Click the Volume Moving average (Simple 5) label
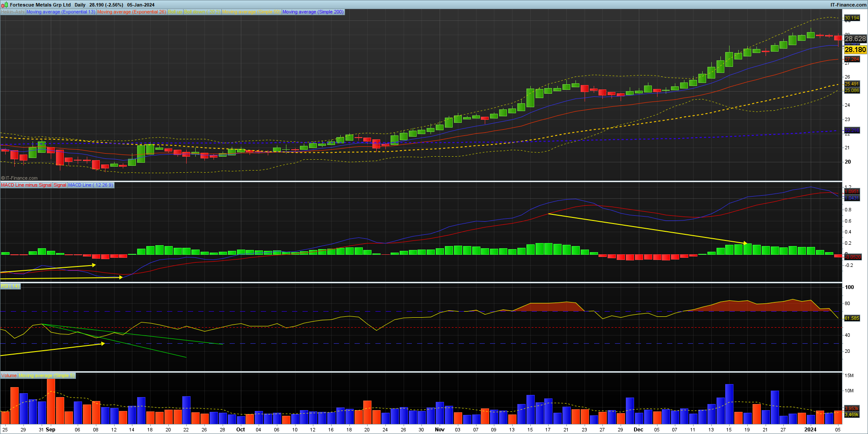Image resolution: width=868 pixels, height=434 pixels. pos(47,376)
